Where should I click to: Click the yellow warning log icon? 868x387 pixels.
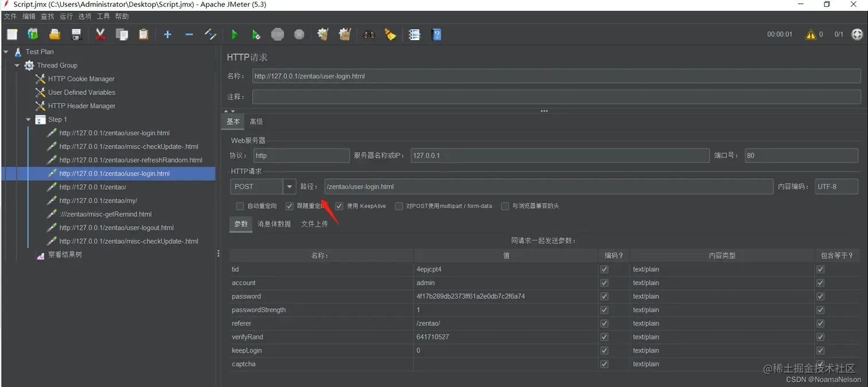(811, 34)
